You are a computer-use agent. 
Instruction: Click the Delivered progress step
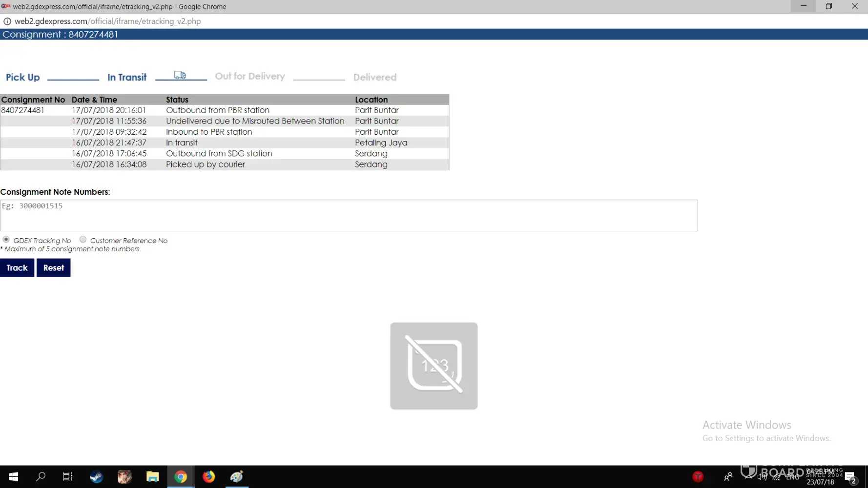click(x=375, y=77)
